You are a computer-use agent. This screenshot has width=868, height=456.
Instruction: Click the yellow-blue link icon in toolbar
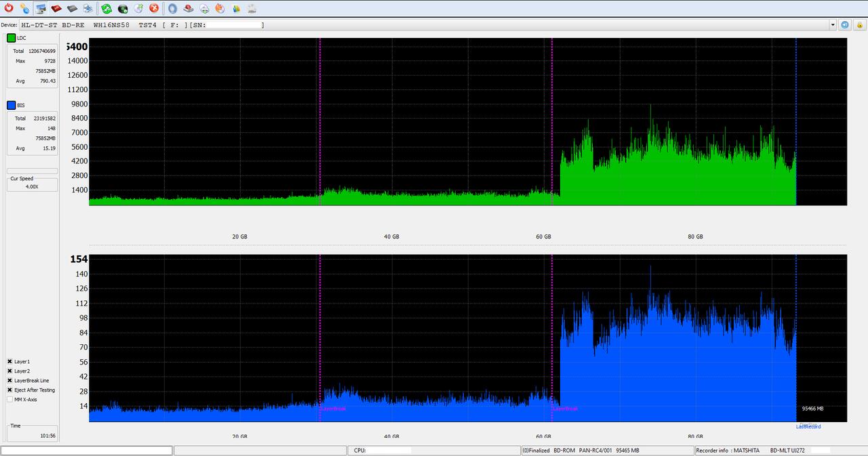[x=24, y=8]
